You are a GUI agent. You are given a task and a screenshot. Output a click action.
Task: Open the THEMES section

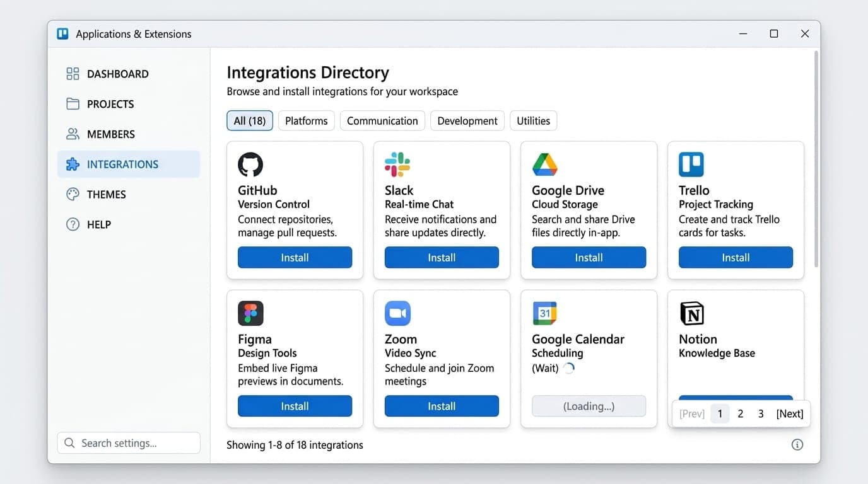pos(129,194)
